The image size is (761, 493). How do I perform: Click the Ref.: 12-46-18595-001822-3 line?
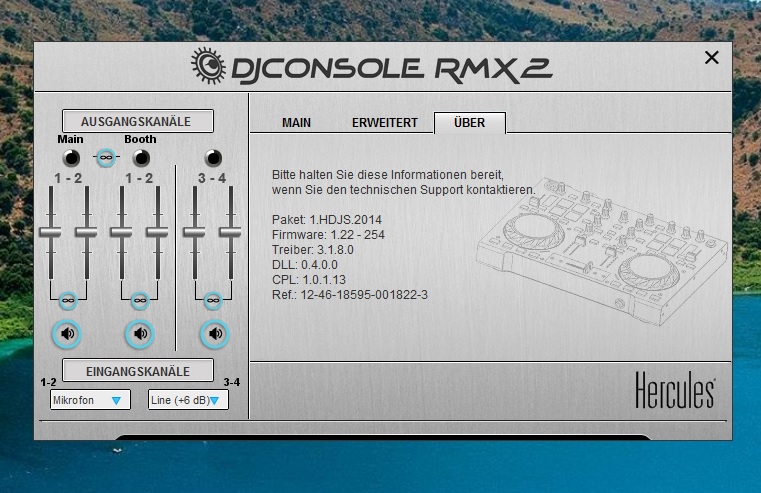[350, 295]
